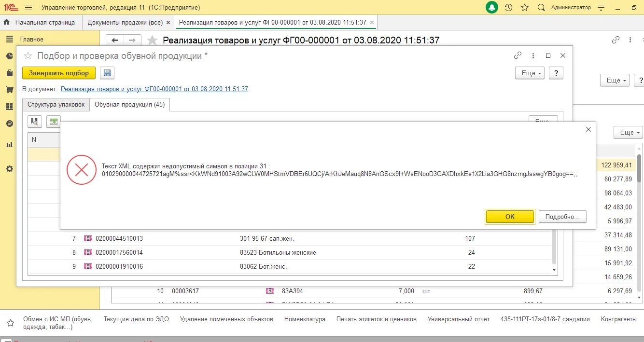The height and width of the screenshot is (342, 644).
Task: Open the service settings menu icon
Action: point(601,8)
